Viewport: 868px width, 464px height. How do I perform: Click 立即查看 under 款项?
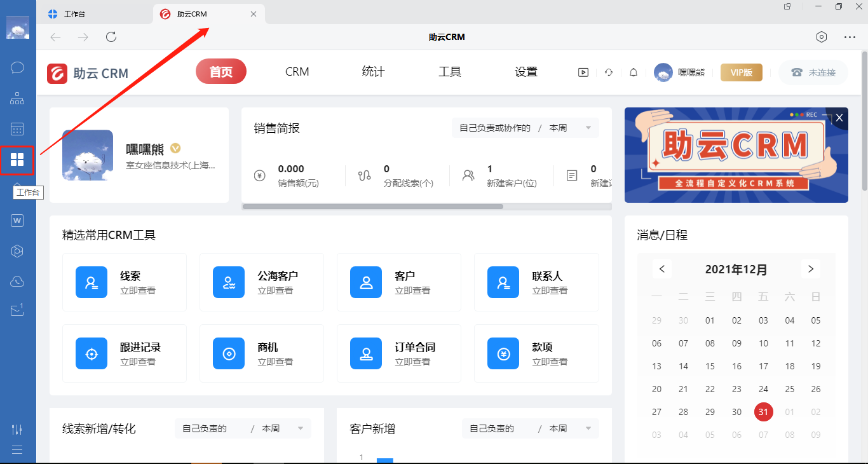coord(550,362)
